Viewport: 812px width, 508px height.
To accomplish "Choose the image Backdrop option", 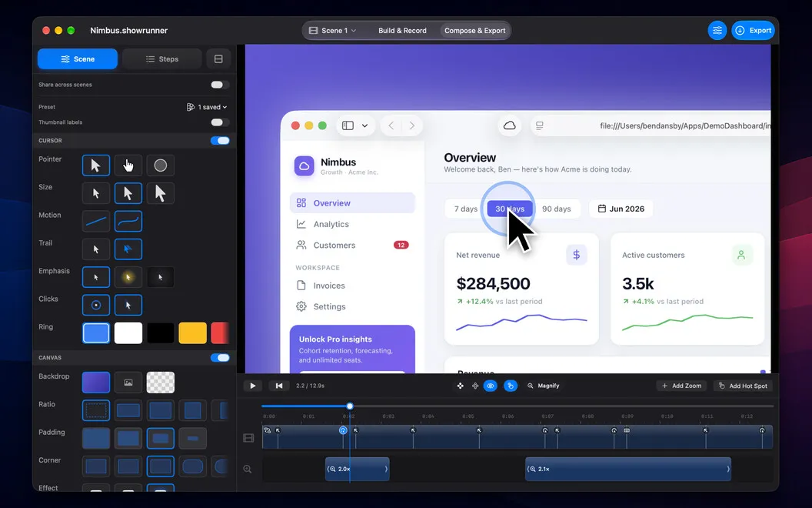I will tap(128, 383).
